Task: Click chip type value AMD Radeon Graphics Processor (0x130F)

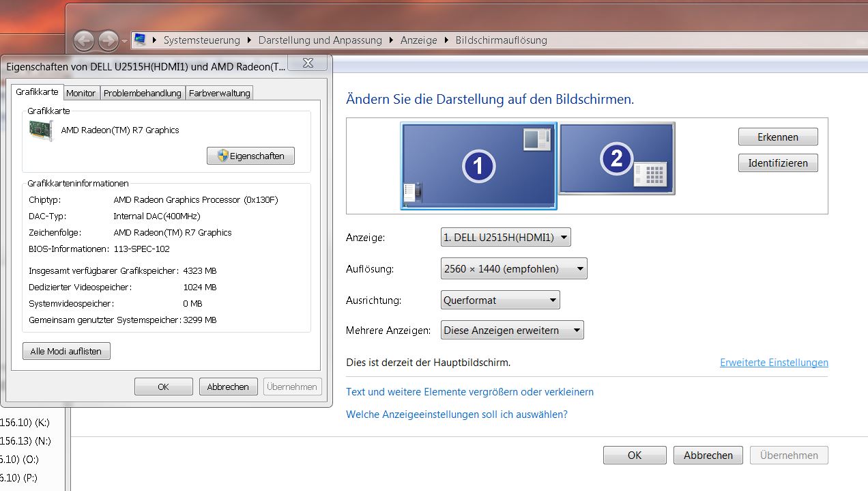Action: click(196, 199)
